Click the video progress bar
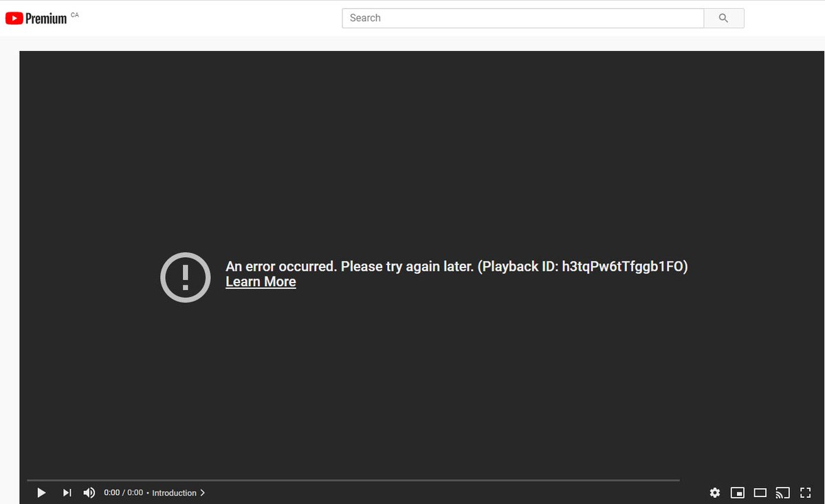The width and height of the screenshot is (825, 504). click(353, 480)
